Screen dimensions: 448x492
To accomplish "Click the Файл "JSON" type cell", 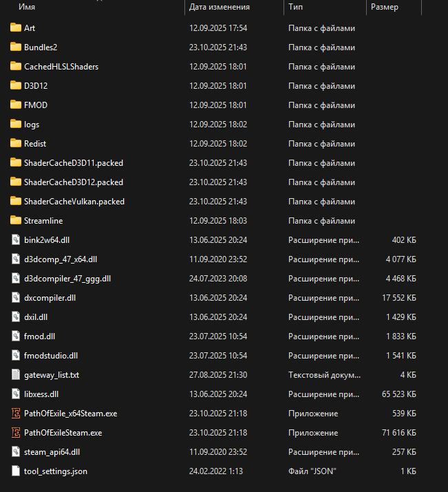I will pos(312,471).
